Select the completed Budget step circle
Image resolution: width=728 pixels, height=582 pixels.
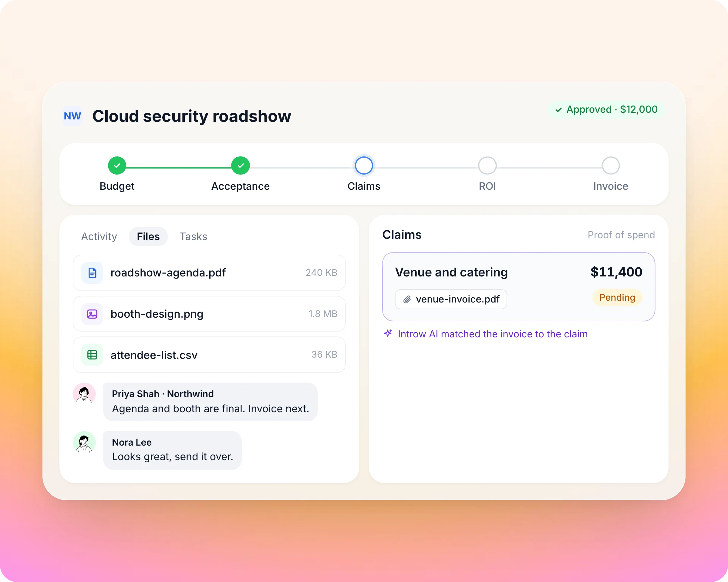(117, 166)
